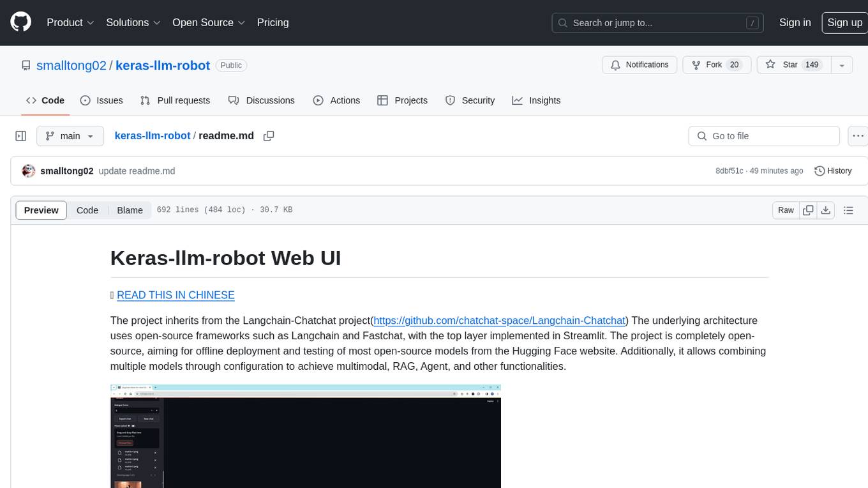Open the Langchain-Chatchat GitHub URL
Viewport: 868px width, 488px height.
click(x=499, y=321)
